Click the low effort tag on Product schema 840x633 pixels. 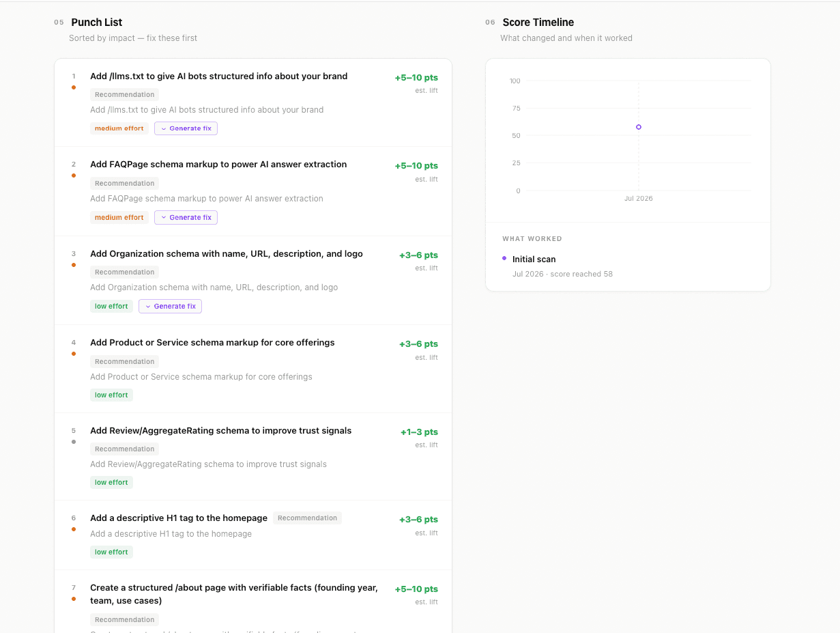[111, 395]
